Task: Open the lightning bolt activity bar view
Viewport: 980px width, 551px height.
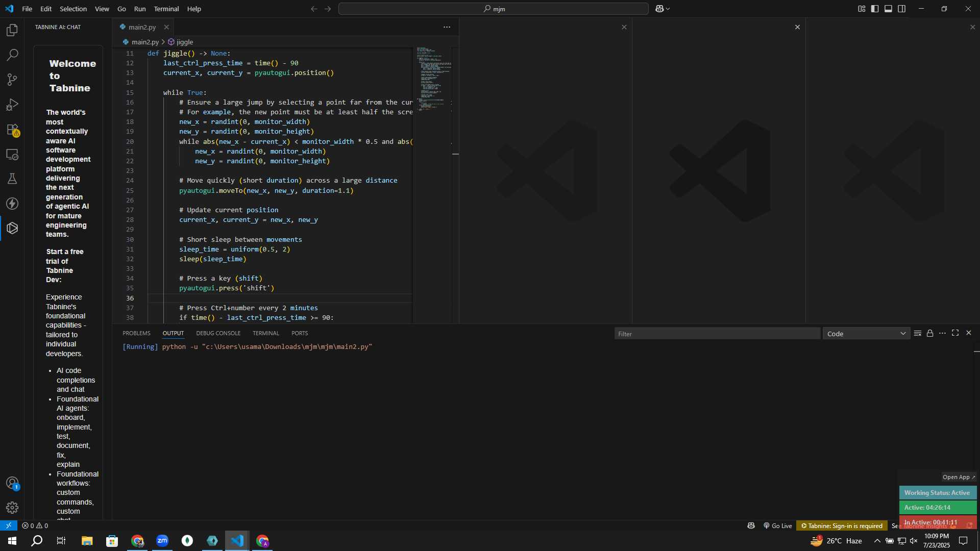Action: point(12,204)
